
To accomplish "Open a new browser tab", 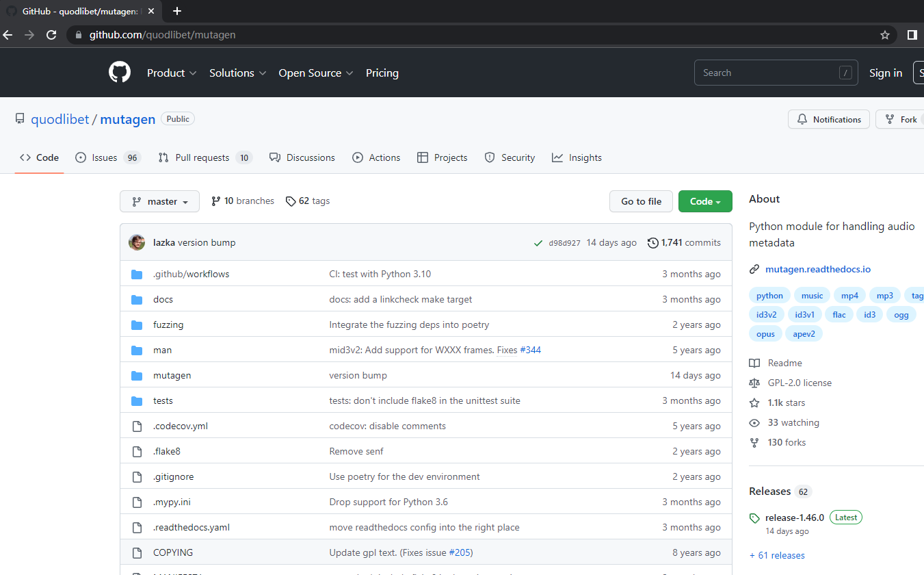I will (x=177, y=11).
